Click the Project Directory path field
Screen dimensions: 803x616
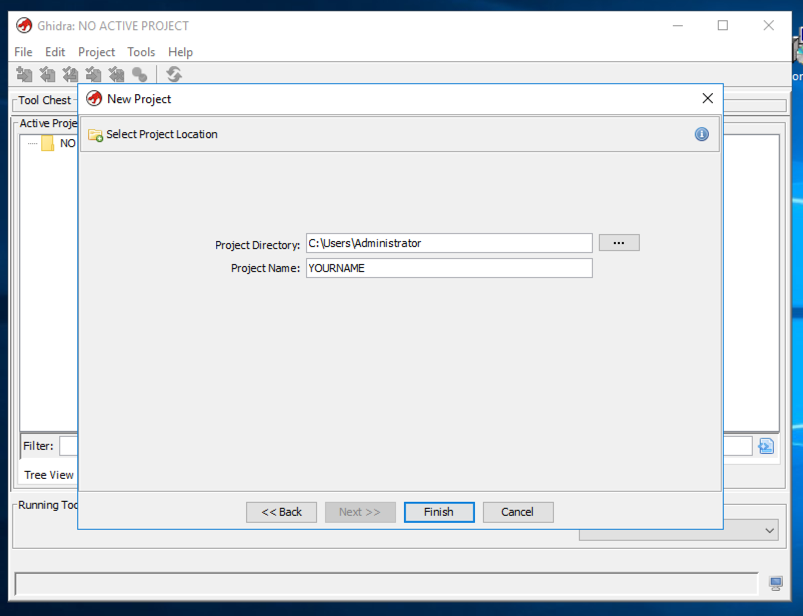point(449,243)
